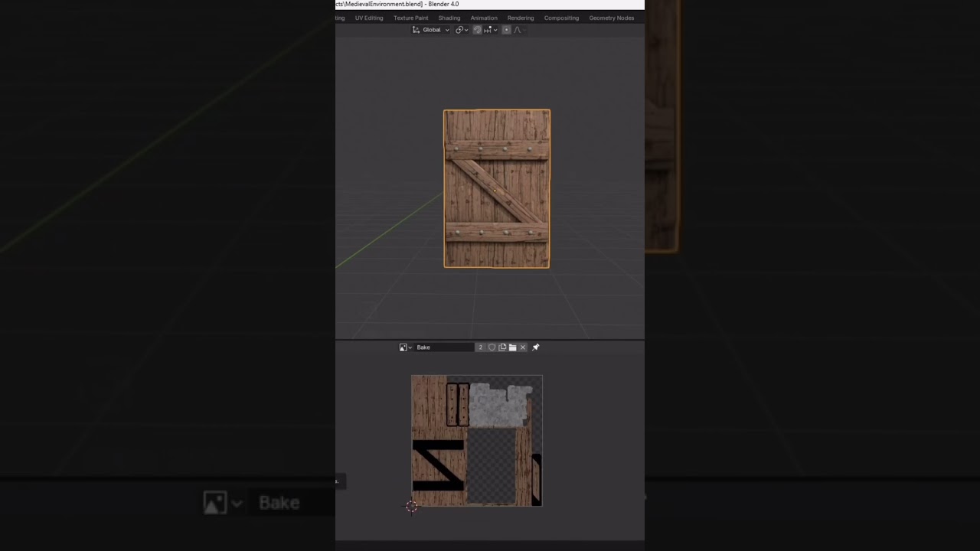Click the Blender 4.0 title text
980x551 pixels.
pyautogui.click(x=443, y=5)
